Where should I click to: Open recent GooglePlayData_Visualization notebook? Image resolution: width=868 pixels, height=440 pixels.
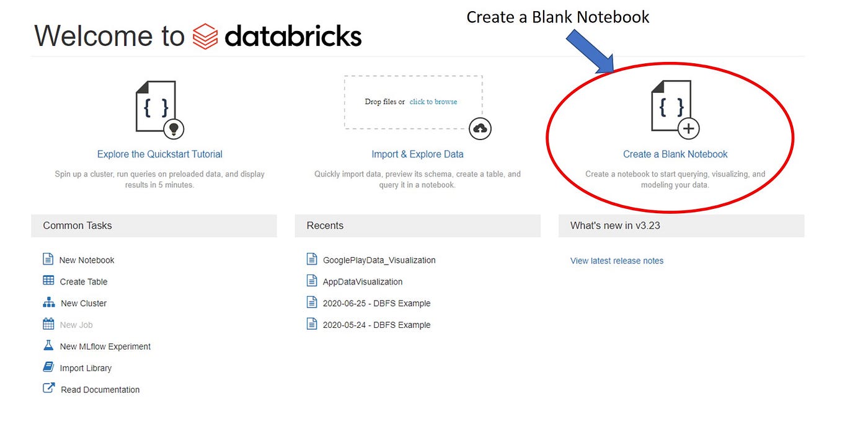[x=379, y=260]
